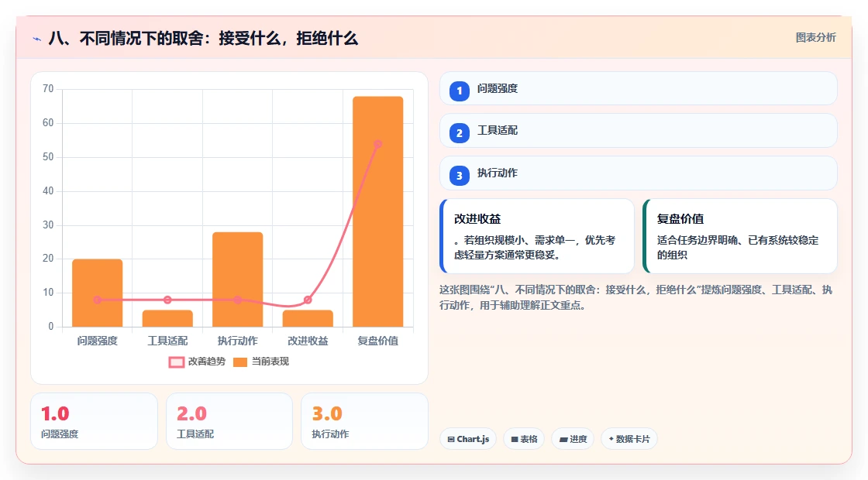Click the orange 执行动作 bar

(237, 279)
